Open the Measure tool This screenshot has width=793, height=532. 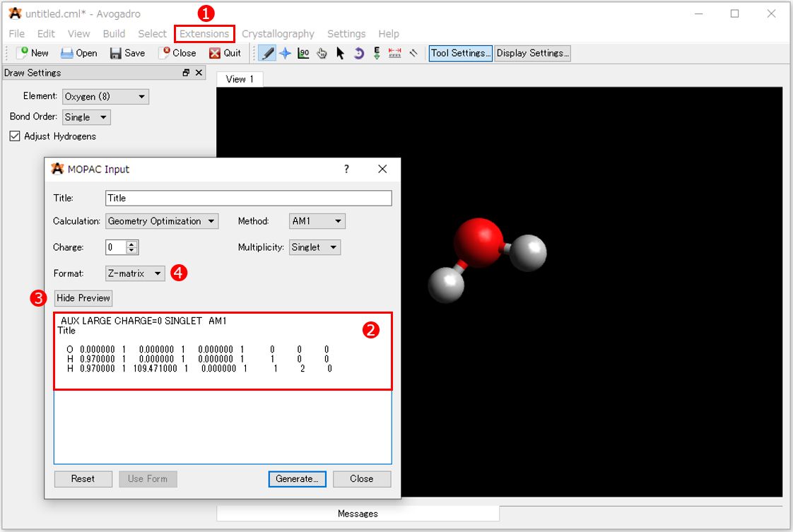[303, 52]
